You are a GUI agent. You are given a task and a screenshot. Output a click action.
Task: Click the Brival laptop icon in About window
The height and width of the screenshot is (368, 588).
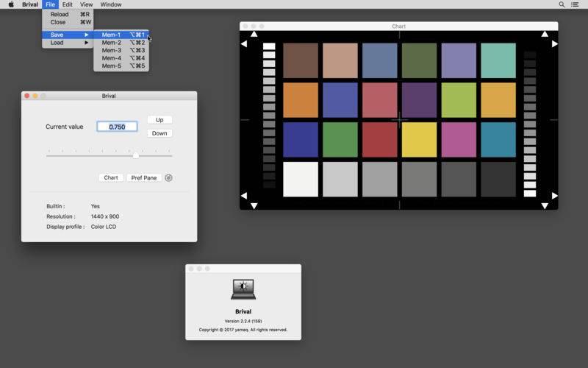tap(243, 289)
